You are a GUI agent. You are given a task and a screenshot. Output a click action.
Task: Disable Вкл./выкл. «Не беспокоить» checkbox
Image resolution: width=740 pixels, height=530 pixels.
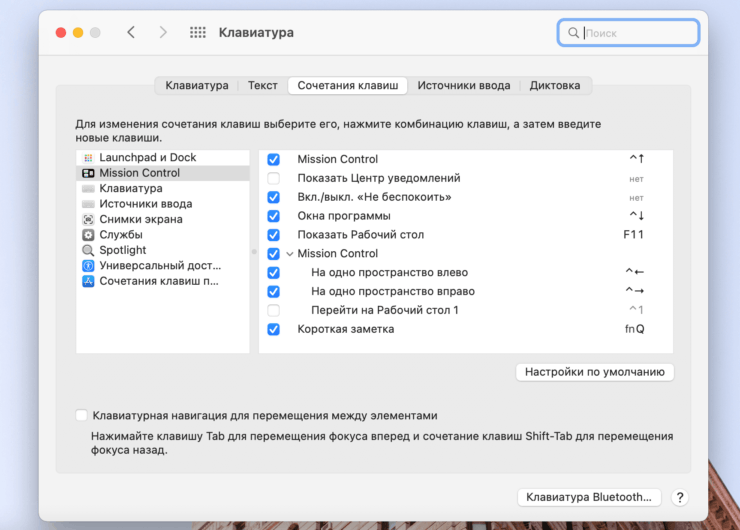(273, 197)
